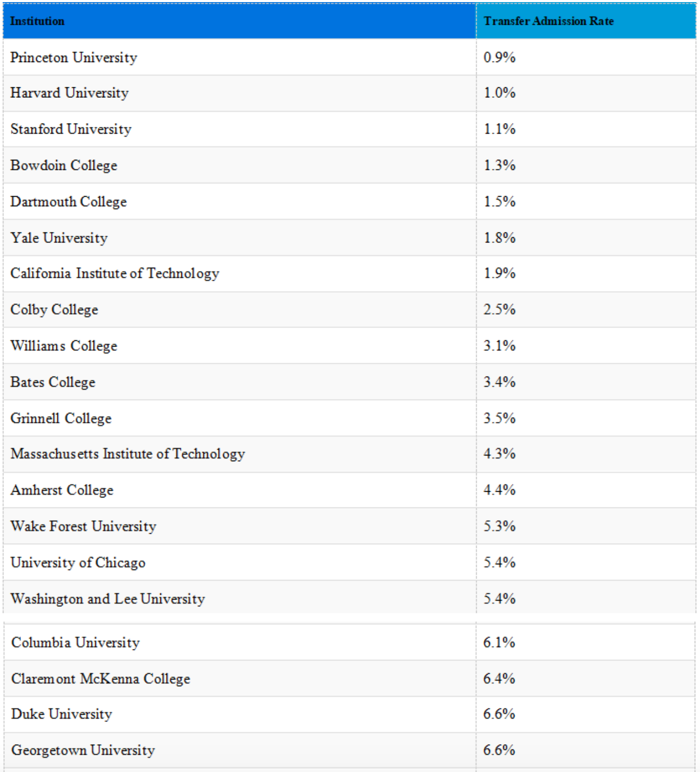The width and height of the screenshot is (700, 772).
Task: Click Columbia University's 6.1% rate
Action: point(499,643)
